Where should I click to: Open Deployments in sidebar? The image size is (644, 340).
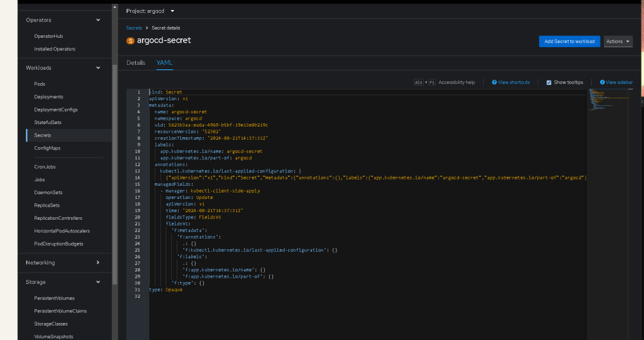(48, 96)
